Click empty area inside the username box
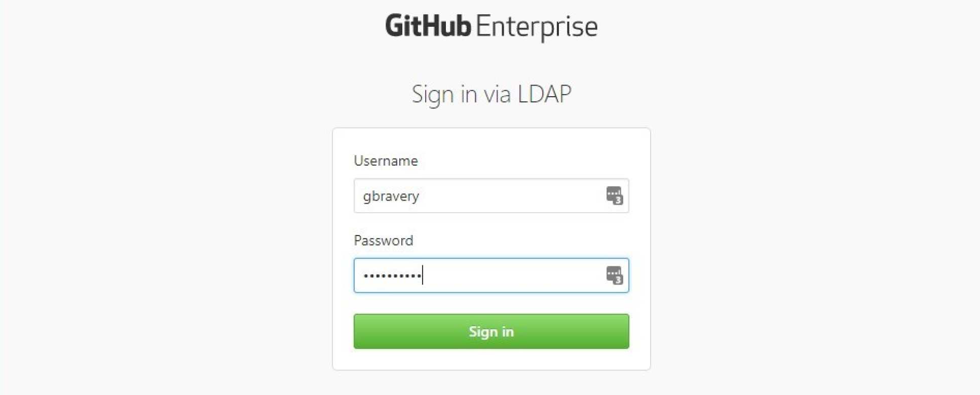Viewport: 980px width, 395px height. pos(512,195)
